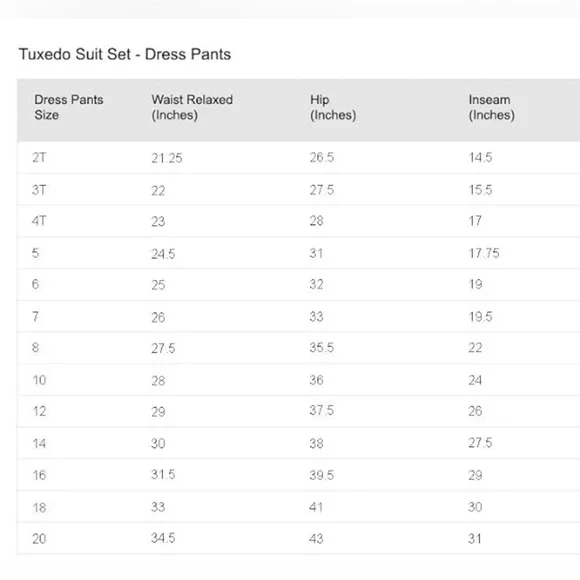Click hip value 41 for size 18
This screenshot has height=580, width=580.
[316, 507]
